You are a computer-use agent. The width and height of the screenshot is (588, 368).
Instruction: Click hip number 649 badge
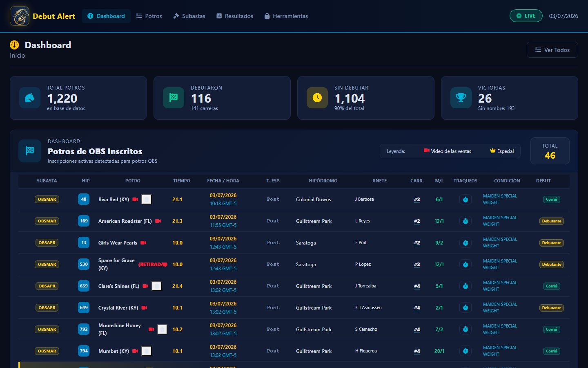point(84,308)
